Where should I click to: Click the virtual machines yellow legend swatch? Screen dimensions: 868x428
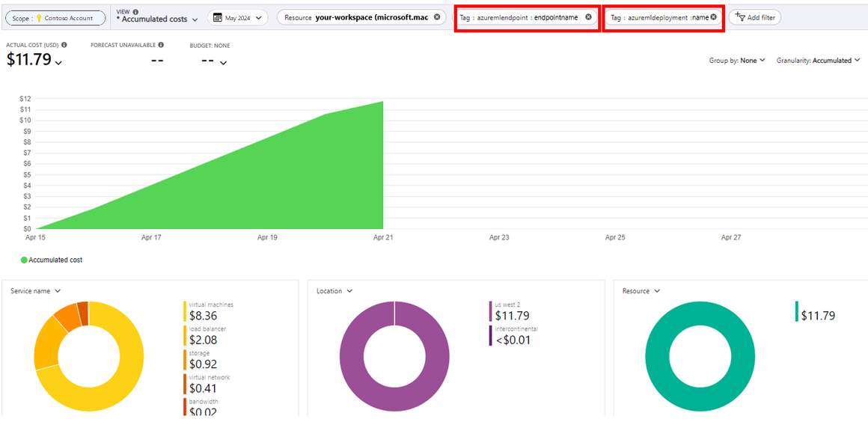[x=185, y=312]
